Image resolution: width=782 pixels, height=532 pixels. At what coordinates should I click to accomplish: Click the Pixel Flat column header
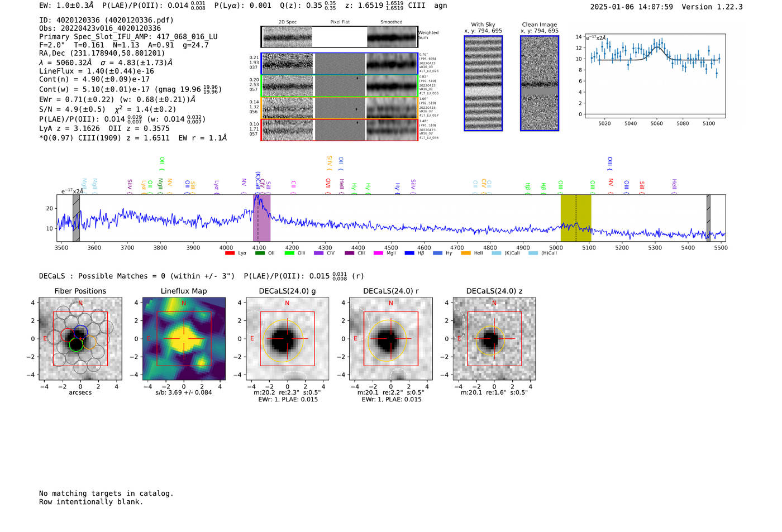point(340,22)
